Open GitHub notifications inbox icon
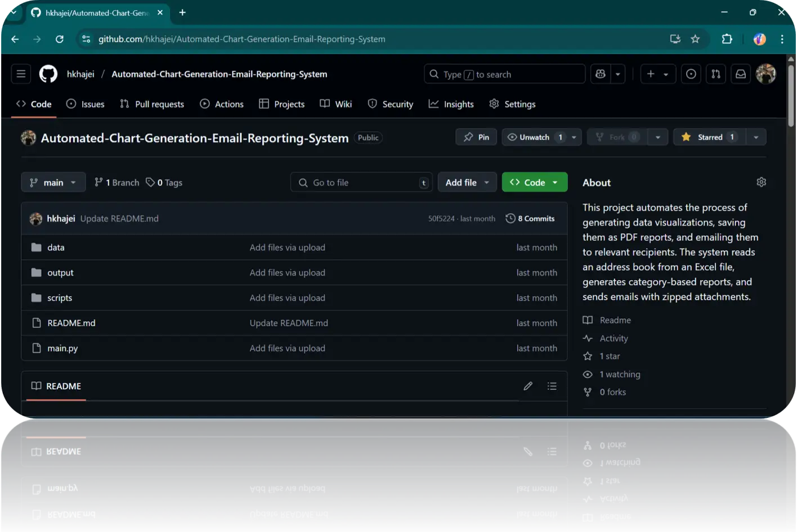Viewport: 797px width, 532px height. coord(741,74)
